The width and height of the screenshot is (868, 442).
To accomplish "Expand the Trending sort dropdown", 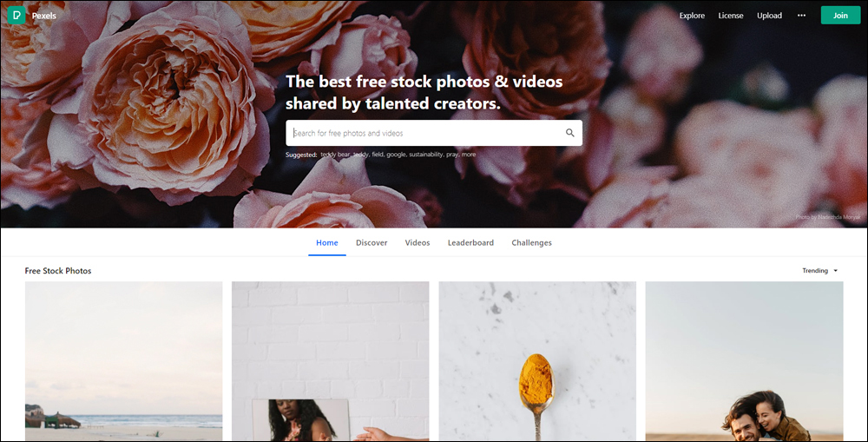I will (x=820, y=271).
